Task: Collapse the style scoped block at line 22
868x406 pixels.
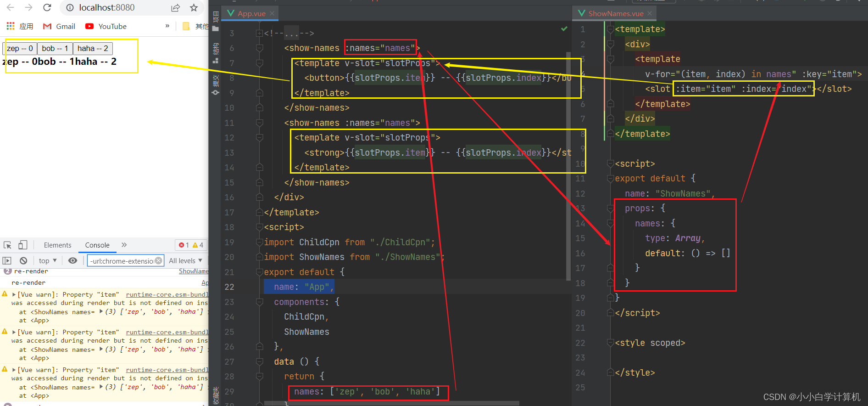Action: coord(610,343)
